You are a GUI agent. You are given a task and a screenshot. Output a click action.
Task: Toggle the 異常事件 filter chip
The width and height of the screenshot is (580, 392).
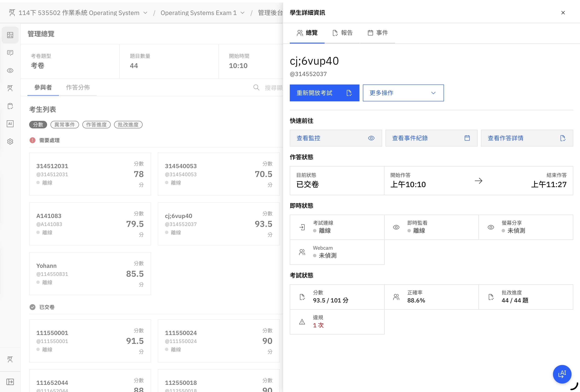click(x=65, y=125)
